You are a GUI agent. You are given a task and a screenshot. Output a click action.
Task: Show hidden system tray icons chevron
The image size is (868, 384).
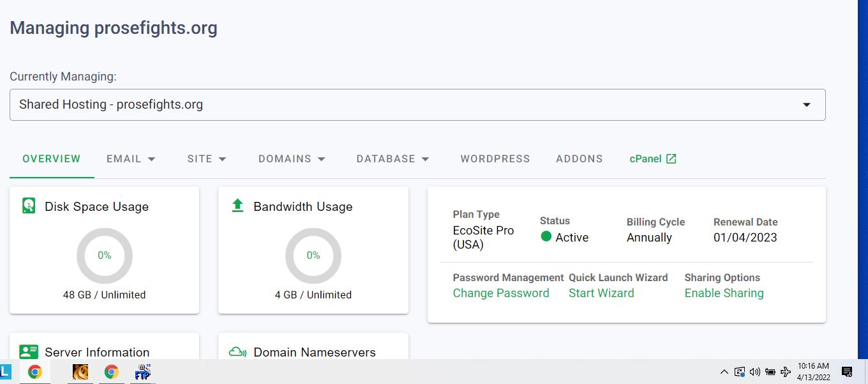click(724, 372)
